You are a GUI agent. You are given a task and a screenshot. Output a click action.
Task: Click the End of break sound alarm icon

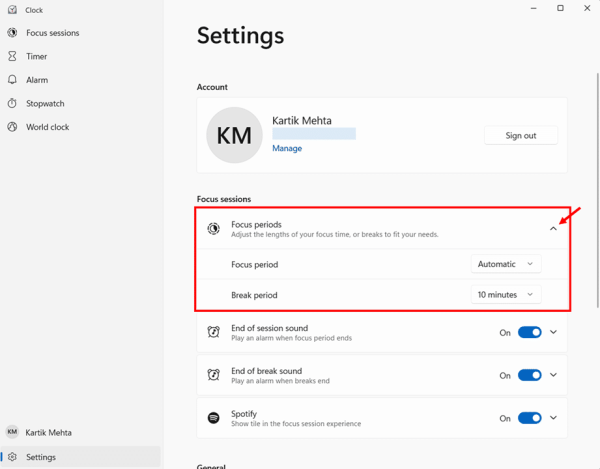click(x=214, y=375)
